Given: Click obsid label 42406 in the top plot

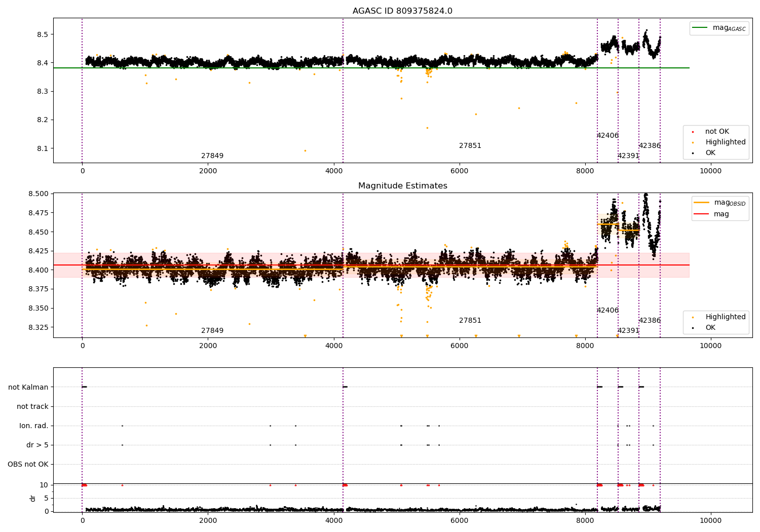Looking at the screenshot, I should click(x=607, y=136).
